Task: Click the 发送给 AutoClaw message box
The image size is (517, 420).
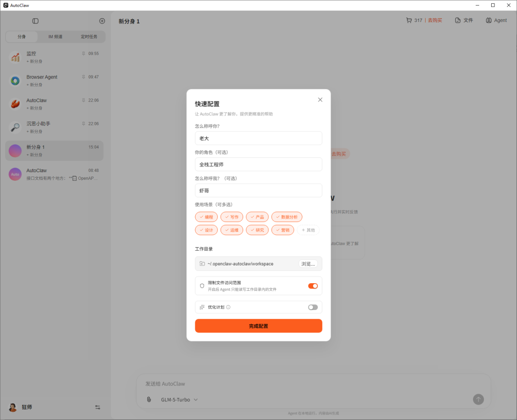Action: coord(313,384)
